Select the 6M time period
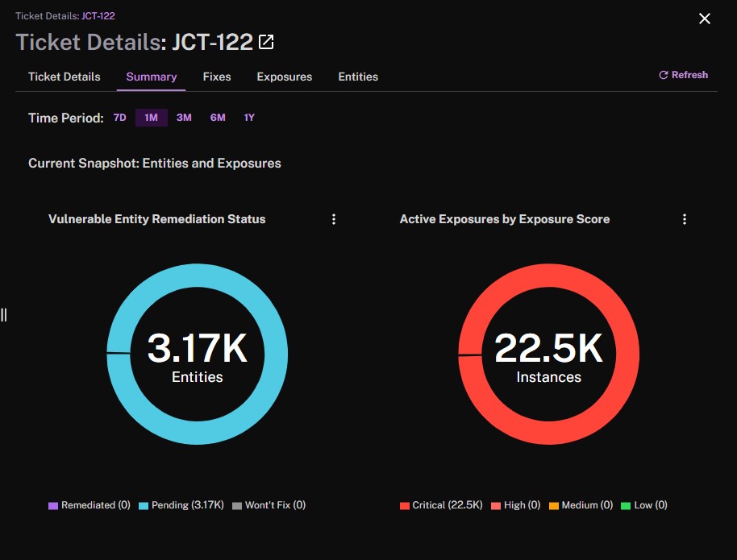The image size is (737, 560). pos(218,118)
